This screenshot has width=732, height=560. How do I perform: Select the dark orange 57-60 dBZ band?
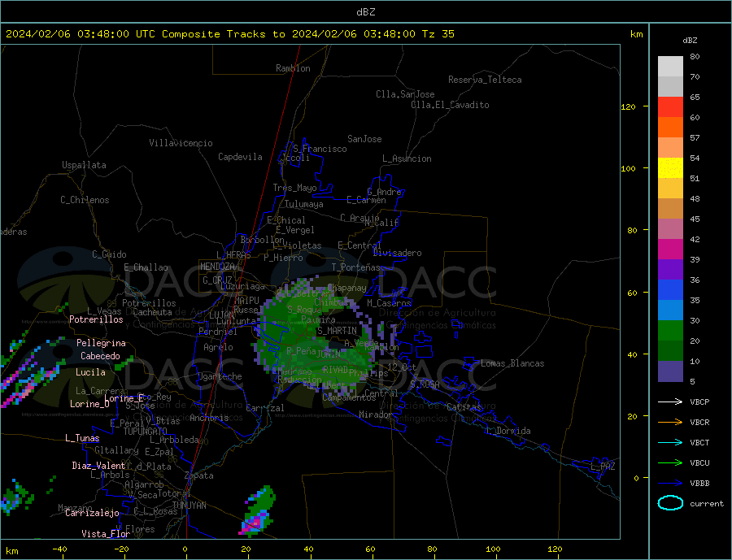670,128
